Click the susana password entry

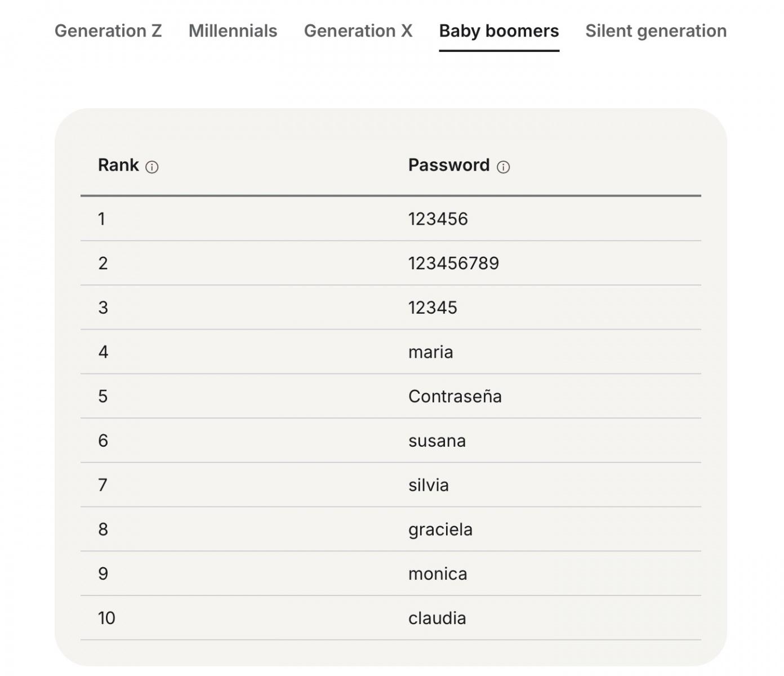tap(436, 441)
